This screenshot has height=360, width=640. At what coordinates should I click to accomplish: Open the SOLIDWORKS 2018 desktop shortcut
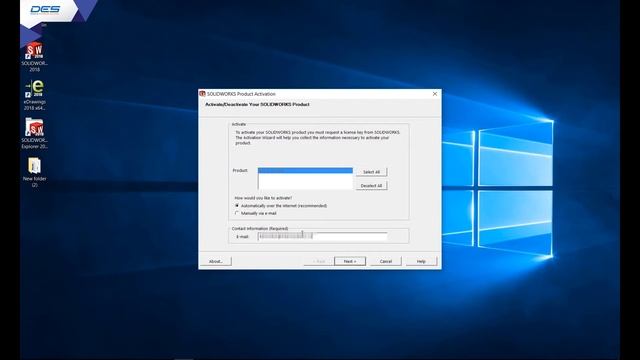pos(34,57)
